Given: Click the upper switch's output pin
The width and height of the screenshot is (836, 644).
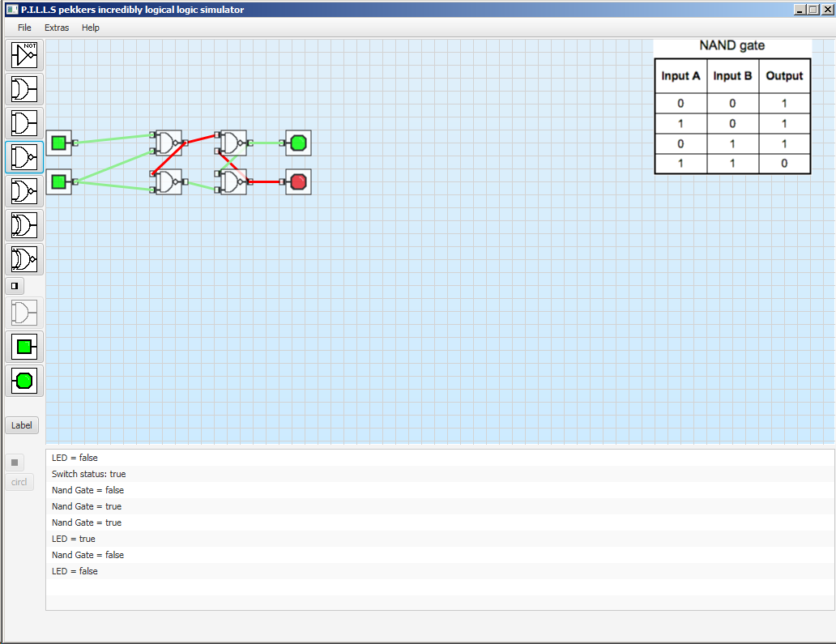Looking at the screenshot, I should pyautogui.click(x=75, y=143).
